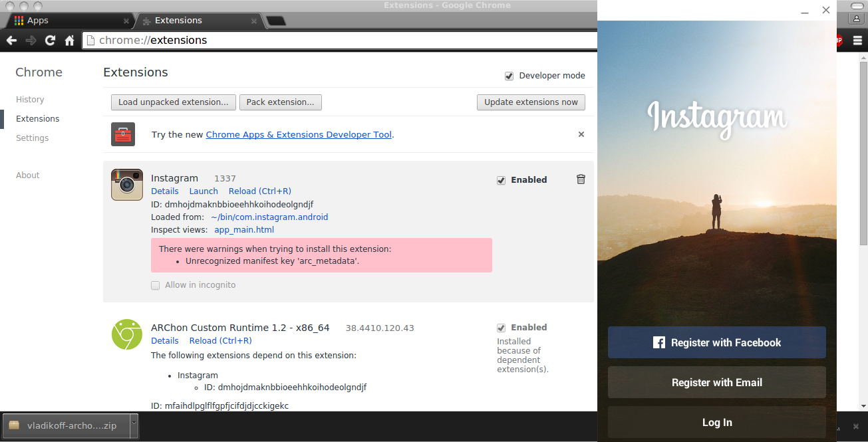Disable the Instagram extension Enabled checkbox
Viewport: 868px width, 442px height.
coord(501,180)
